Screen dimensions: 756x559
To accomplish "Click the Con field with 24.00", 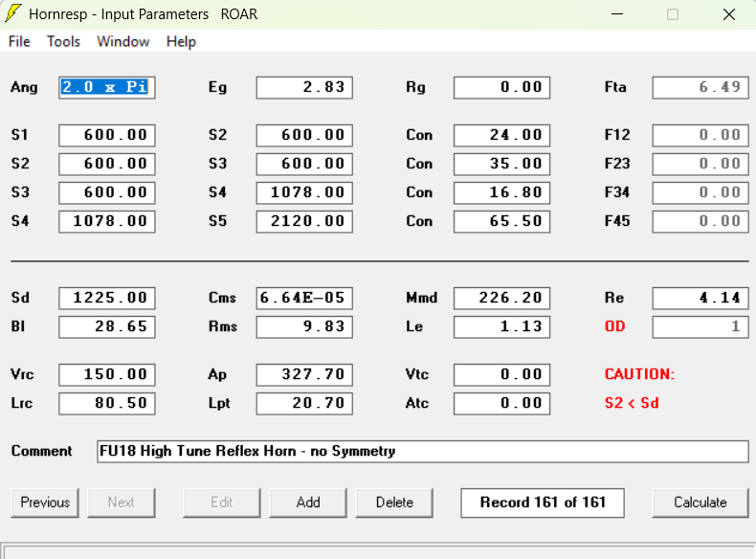I will click(501, 135).
